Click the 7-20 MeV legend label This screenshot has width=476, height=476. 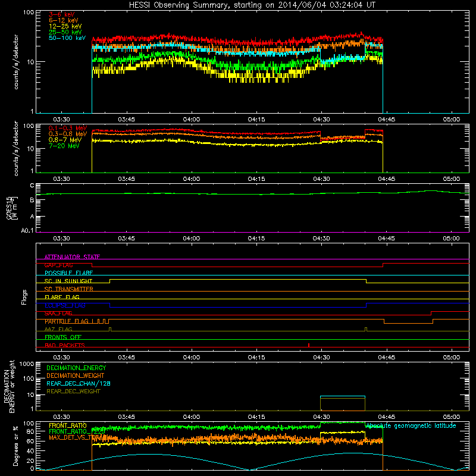click(64, 146)
